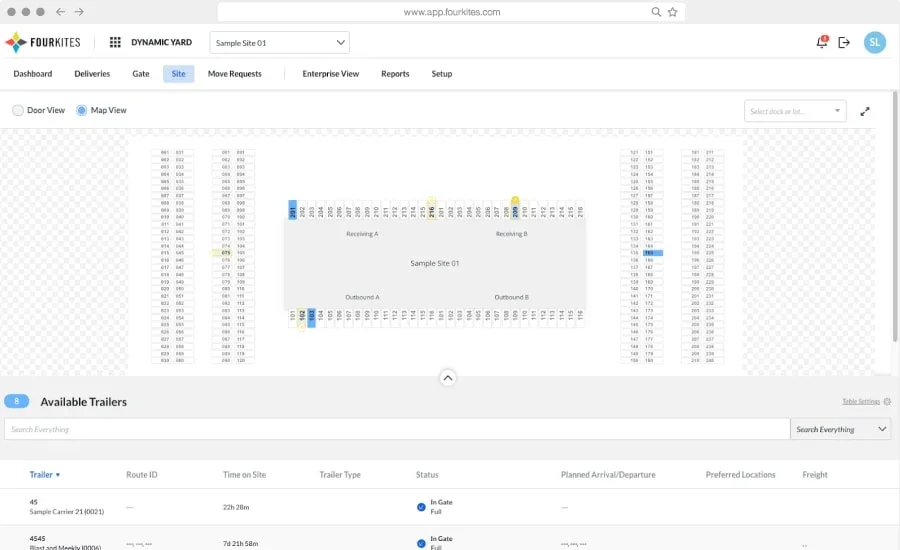Click In Gate status indicator for trailer 45

coord(421,507)
